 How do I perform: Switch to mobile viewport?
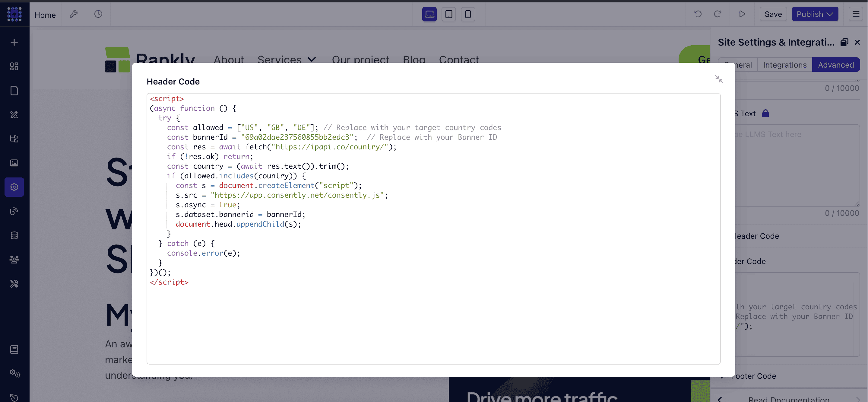coord(468,14)
